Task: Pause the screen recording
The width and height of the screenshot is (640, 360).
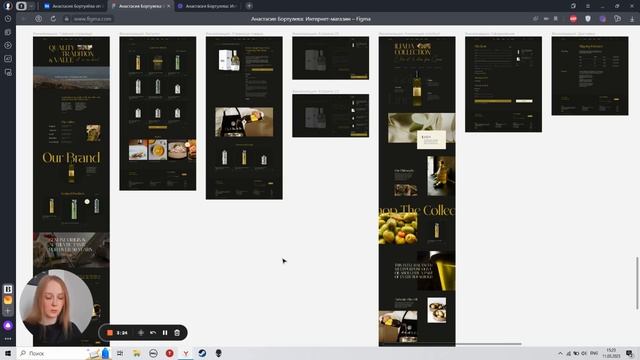Action: [165, 333]
